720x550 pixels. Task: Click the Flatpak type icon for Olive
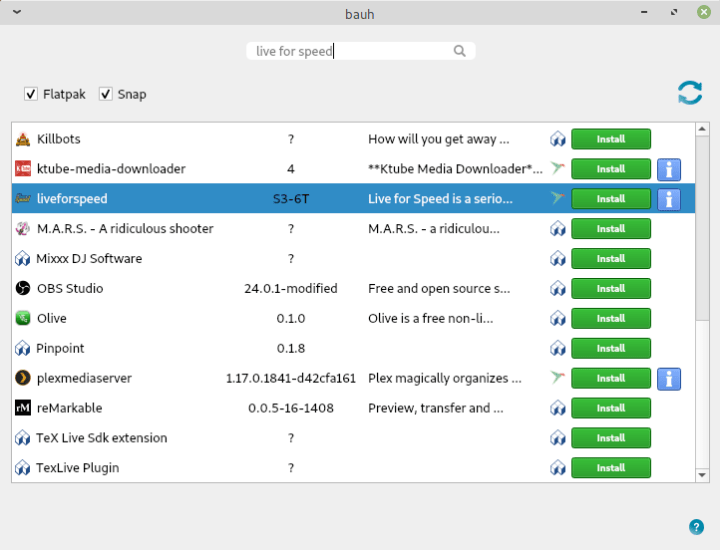point(557,318)
